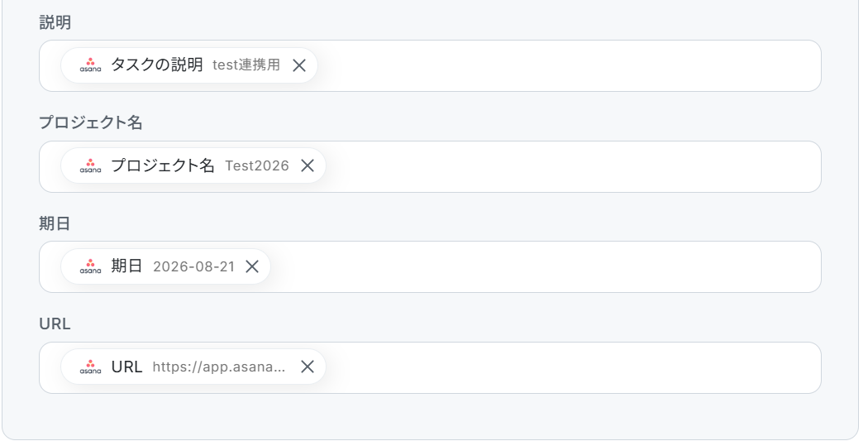This screenshot has width=868, height=441.
Task: Click the 期日 label inside the chip
Action: 126,266
